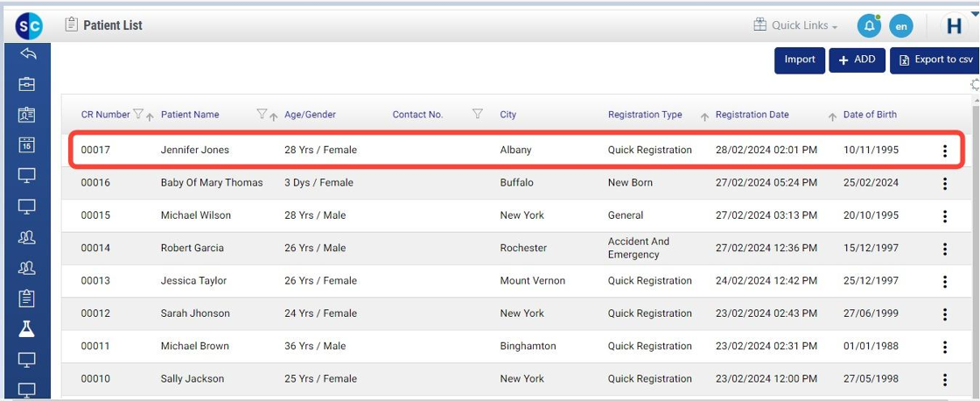
Task: Click the Age/Gender column header
Action: pos(310,115)
